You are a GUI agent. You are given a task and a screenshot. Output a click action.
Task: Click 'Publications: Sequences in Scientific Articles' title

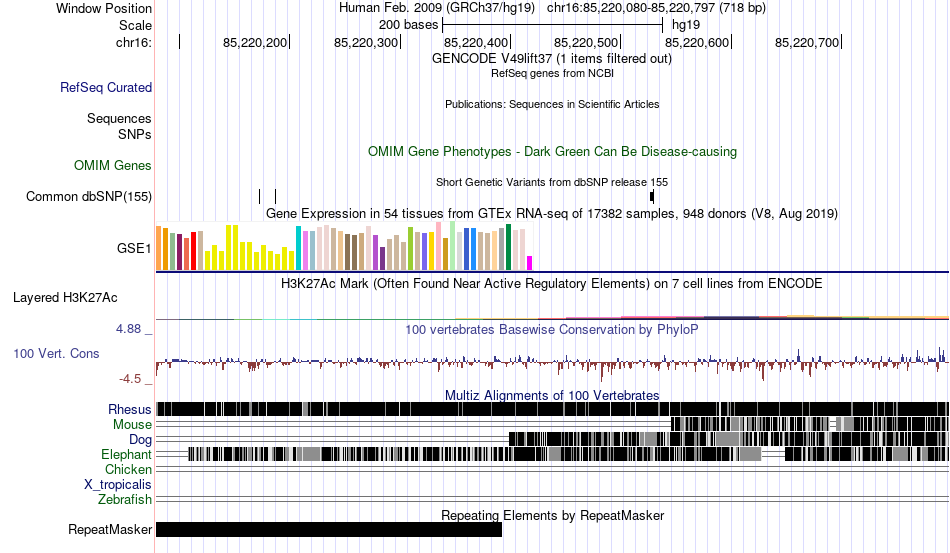tap(552, 104)
